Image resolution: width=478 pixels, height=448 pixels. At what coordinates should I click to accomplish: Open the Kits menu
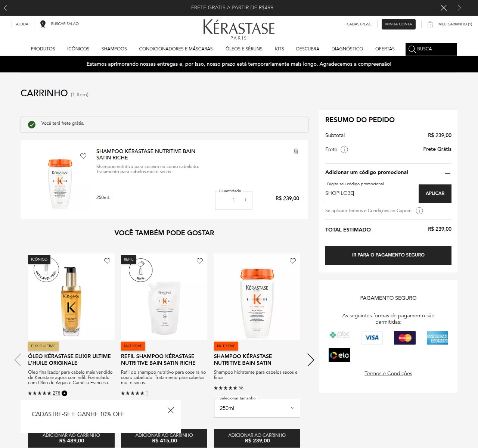(279, 49)
